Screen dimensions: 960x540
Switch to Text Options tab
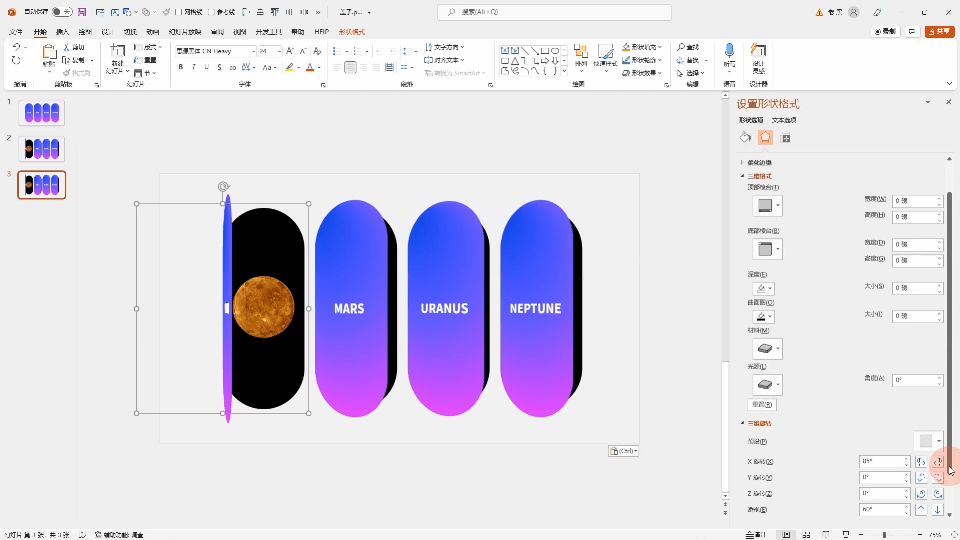784,120
